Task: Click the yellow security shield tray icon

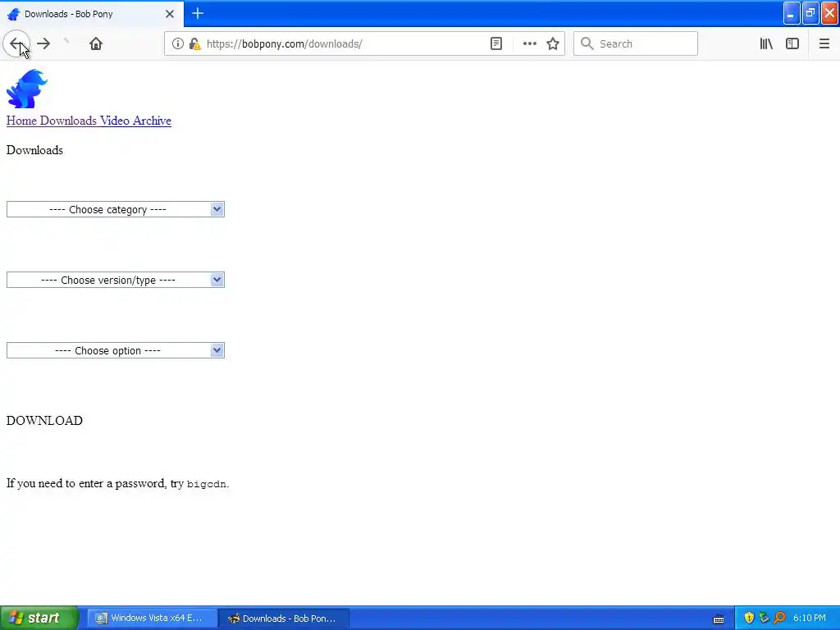Action: click(749, 618)
